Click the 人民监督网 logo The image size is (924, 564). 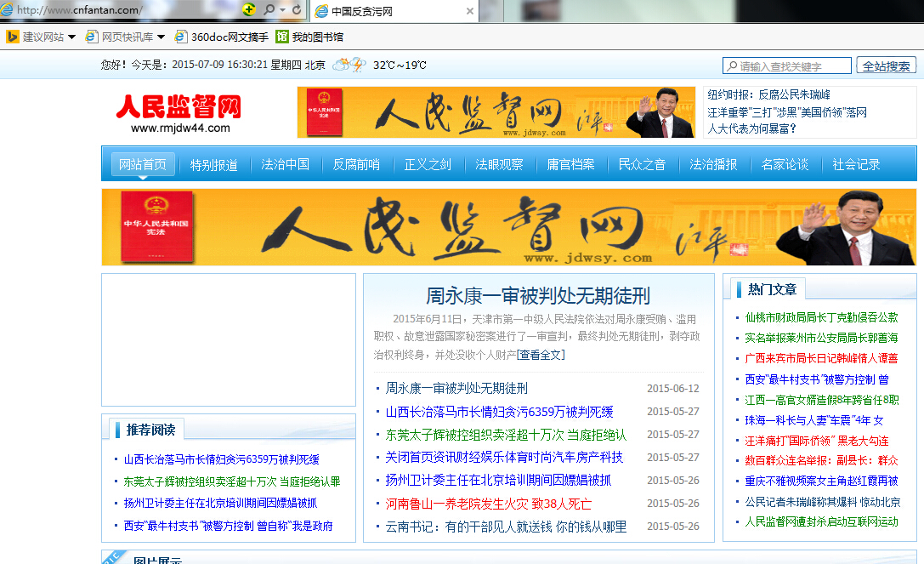tap(179, 113)
